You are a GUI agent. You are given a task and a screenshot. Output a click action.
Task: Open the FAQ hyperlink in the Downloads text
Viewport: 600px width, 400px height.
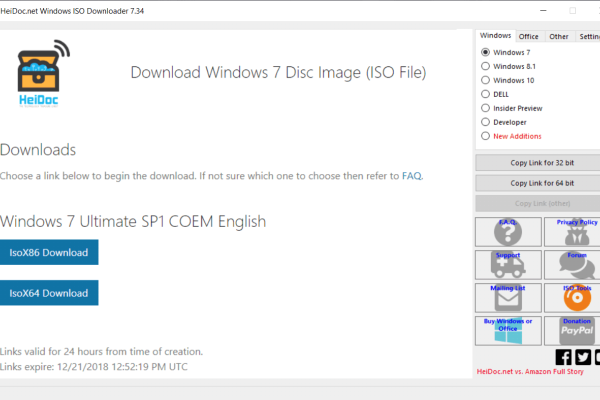pyautogui.click(x=411, y=175)
